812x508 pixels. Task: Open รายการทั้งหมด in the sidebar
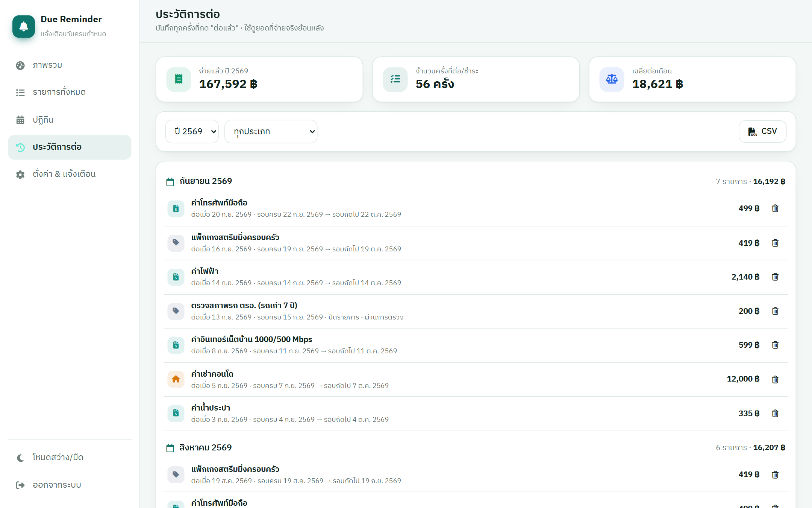click(x=70, y=92)
